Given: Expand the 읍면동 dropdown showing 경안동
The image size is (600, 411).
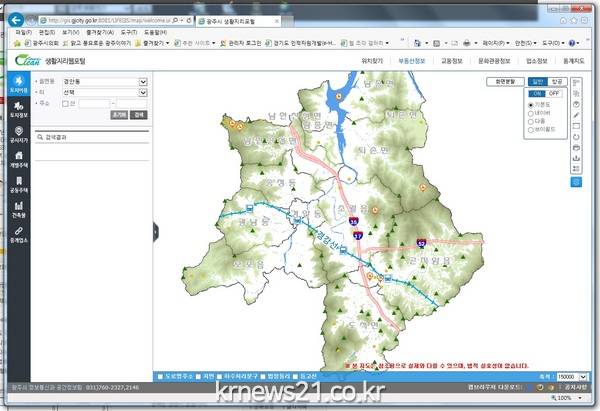Looking at the screenshot, I should pyautogui.click(x=142, y=81).
